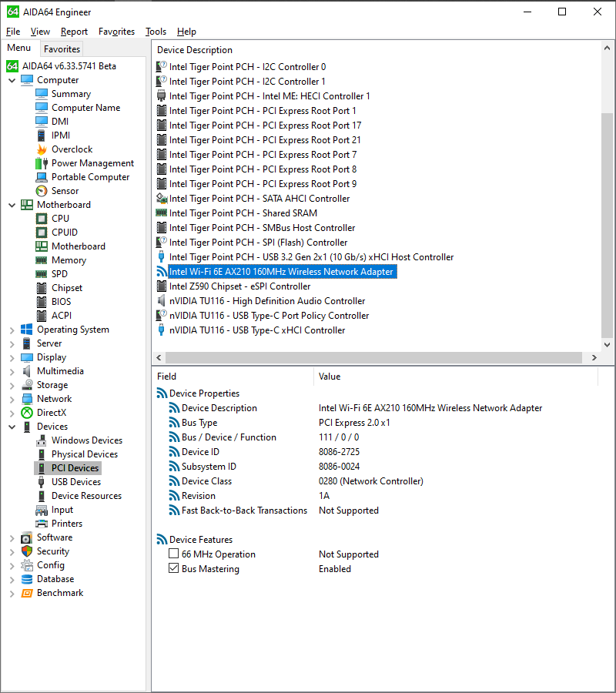This screenshot has height=693, width=616.
Task: Select the Computer Name tree item
Action: (x=85, y=108)
